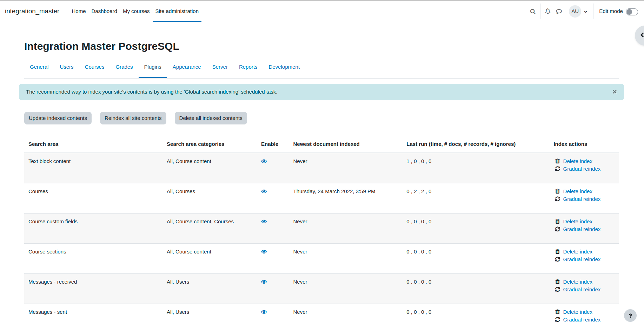Click Delete all indexed contents button
The width and height of the screenshot is (644, 332).
click(x=211, y=118)
